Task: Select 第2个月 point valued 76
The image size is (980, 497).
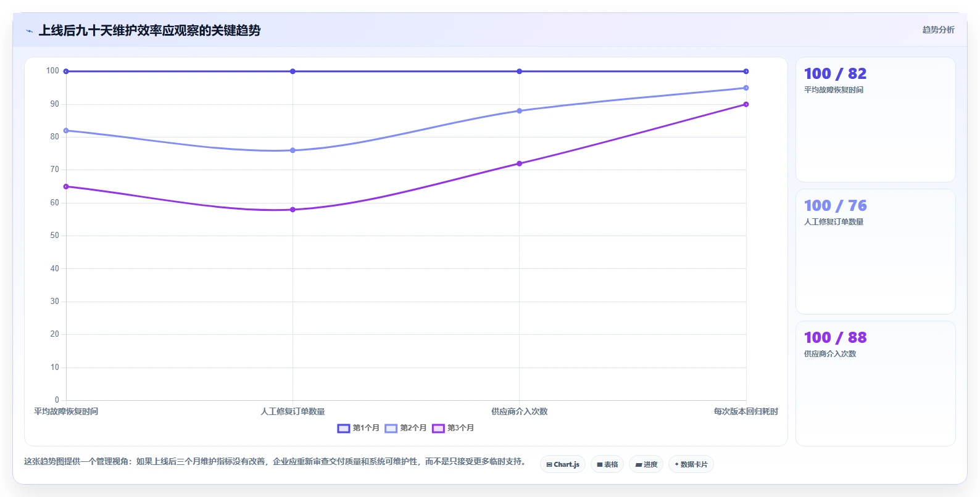Action: (x=293, y=150)
